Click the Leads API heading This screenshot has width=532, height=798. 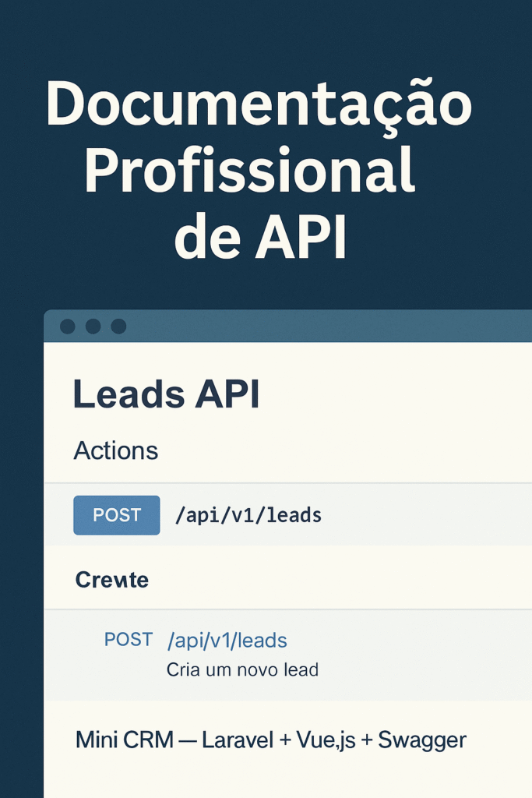167,394
